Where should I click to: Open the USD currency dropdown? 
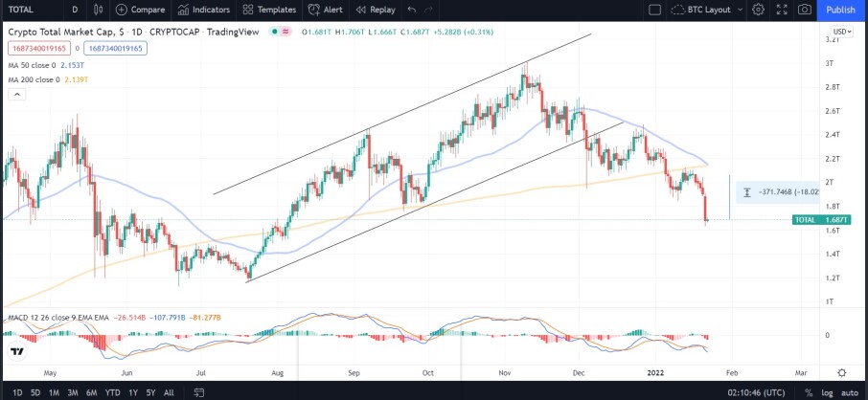[841, 32]
